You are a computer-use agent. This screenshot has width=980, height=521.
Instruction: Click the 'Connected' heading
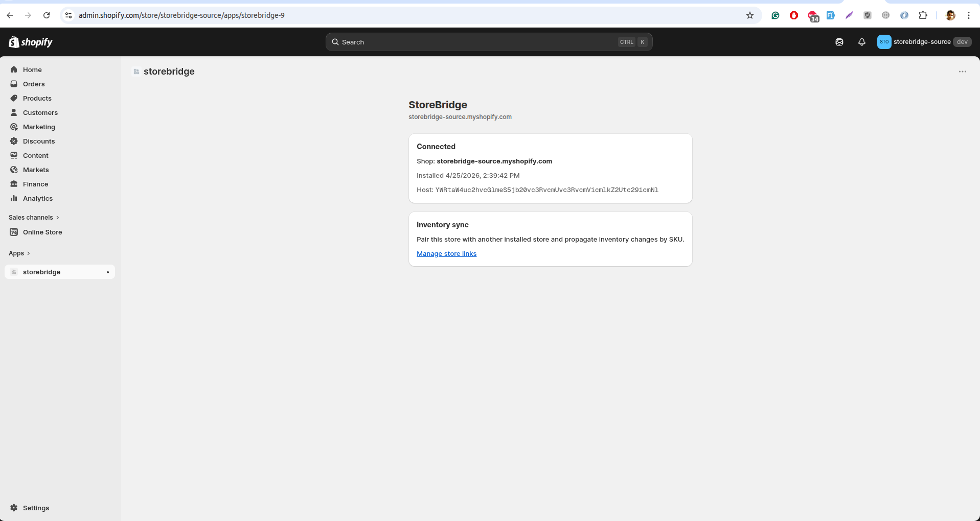tap(436, 147)
